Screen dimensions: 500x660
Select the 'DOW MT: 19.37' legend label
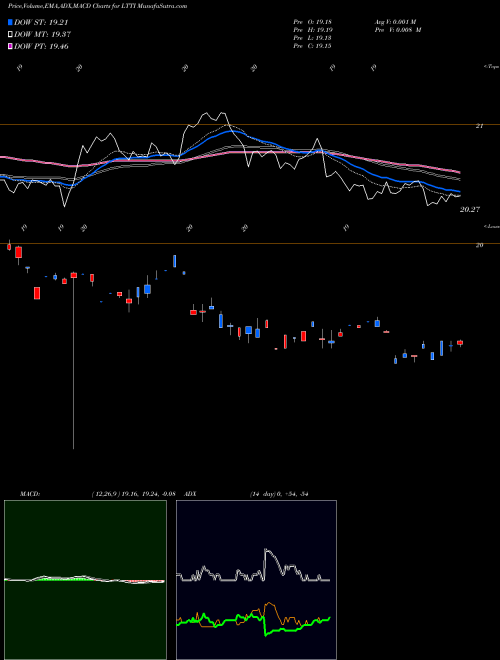pyautogui.click(x=42, y=35)
